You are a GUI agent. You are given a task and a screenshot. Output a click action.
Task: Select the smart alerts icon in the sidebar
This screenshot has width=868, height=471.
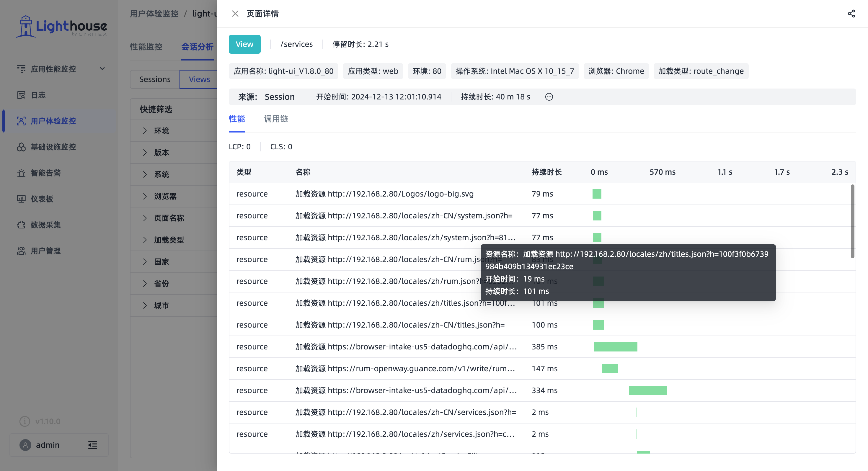(x=21, y=173)
